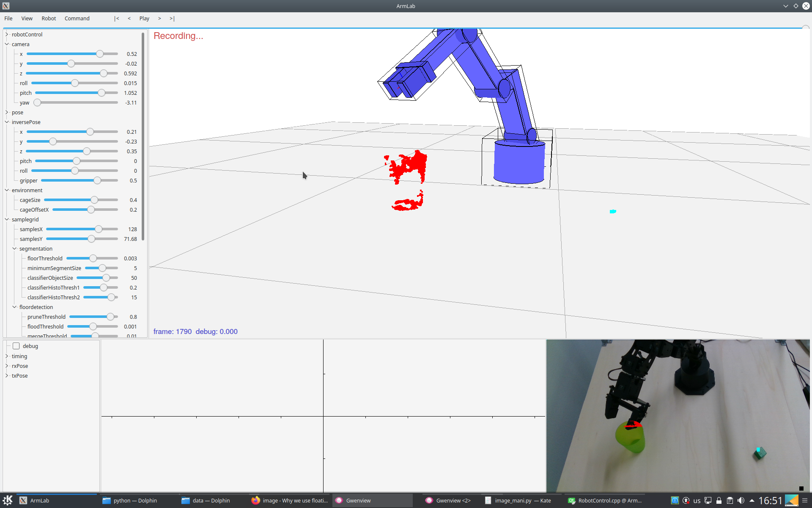Open the Command menu

[77, 19]
